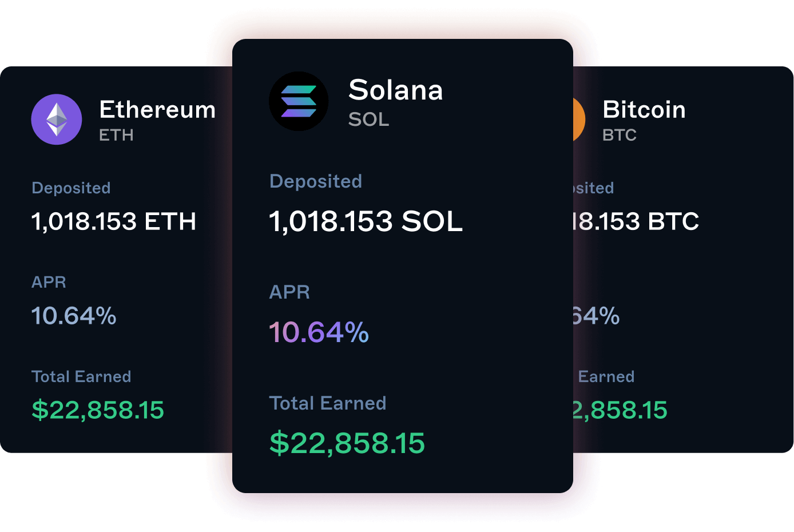
Task: Click the Bitcoin card title
Action: pos(644,109)
